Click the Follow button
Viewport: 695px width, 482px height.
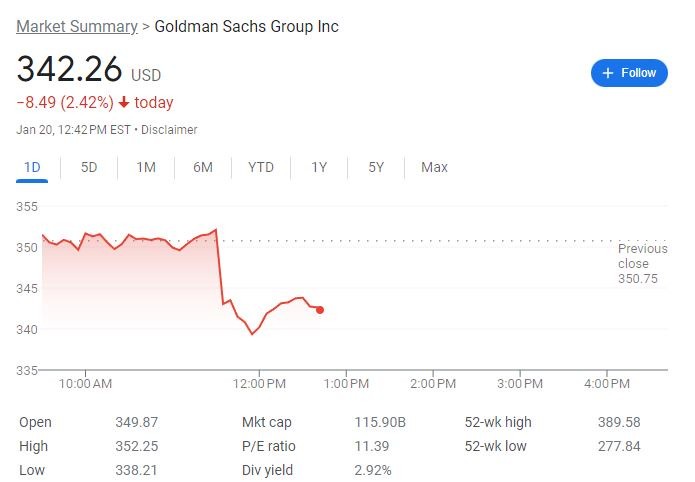(629, 73)
